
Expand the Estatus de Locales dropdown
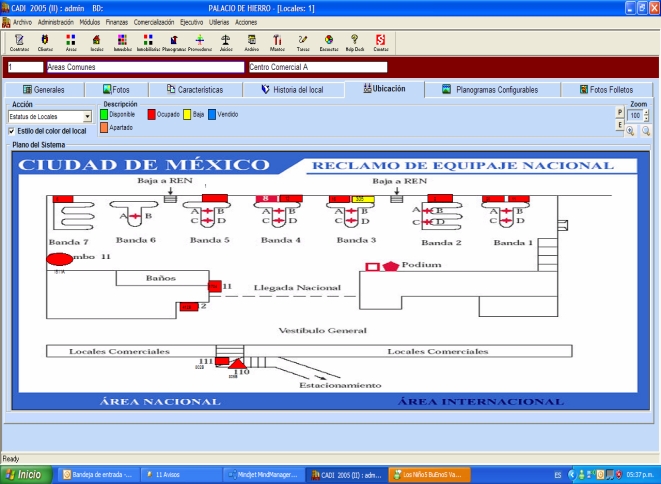coord(87,117)
